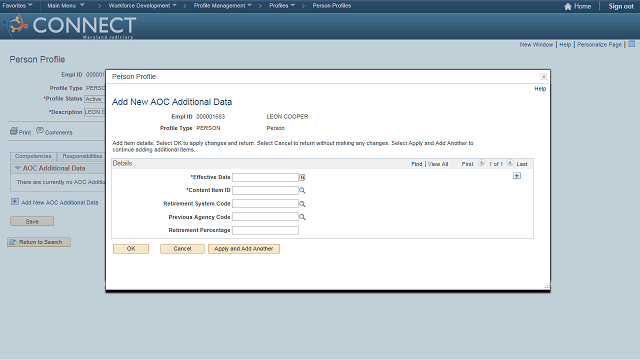The width and height of the screenshot is (640, 360).
Task: Click the name LEON COOPER
Action: pos(287,117)
